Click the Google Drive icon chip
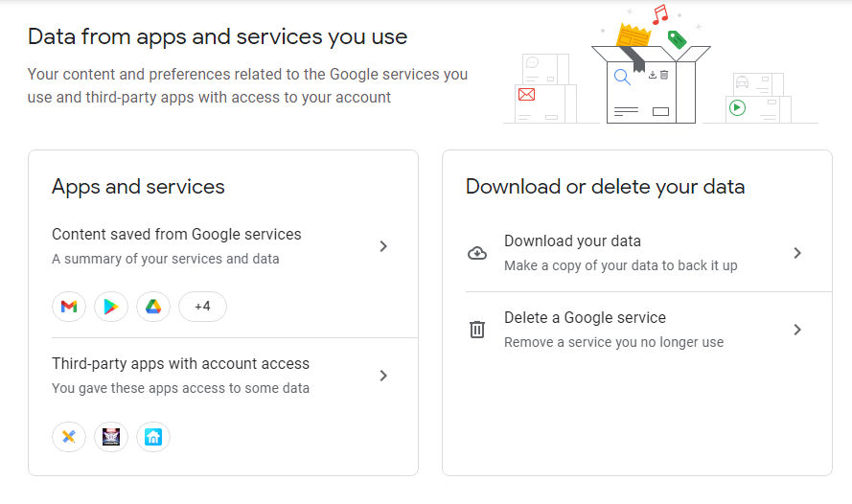 pyautogui.click(x=153, y=307)
